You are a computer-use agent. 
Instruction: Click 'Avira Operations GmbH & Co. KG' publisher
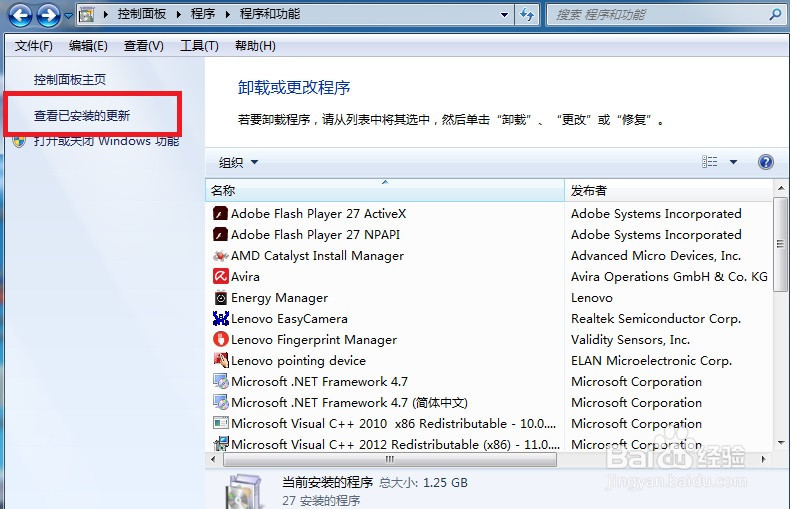click(x=669, y=277)
